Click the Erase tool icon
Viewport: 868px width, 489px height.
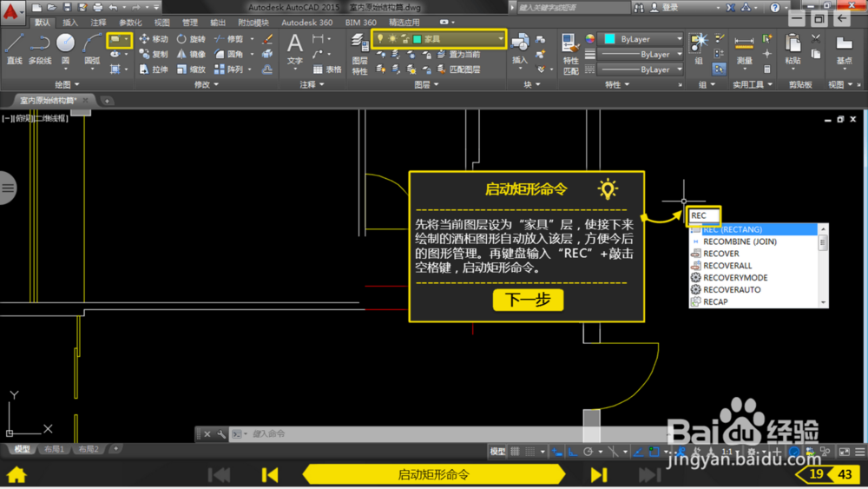(267, 39)
